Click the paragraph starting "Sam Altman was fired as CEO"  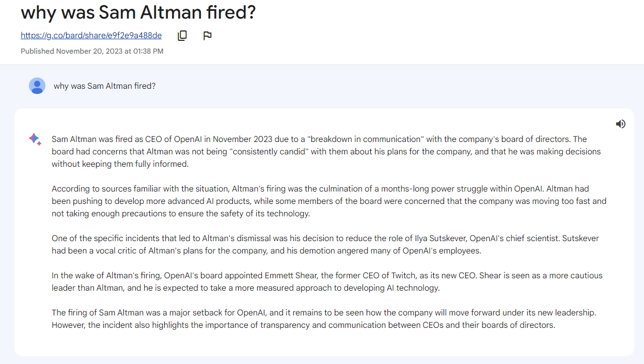click(x=325, y=151)
